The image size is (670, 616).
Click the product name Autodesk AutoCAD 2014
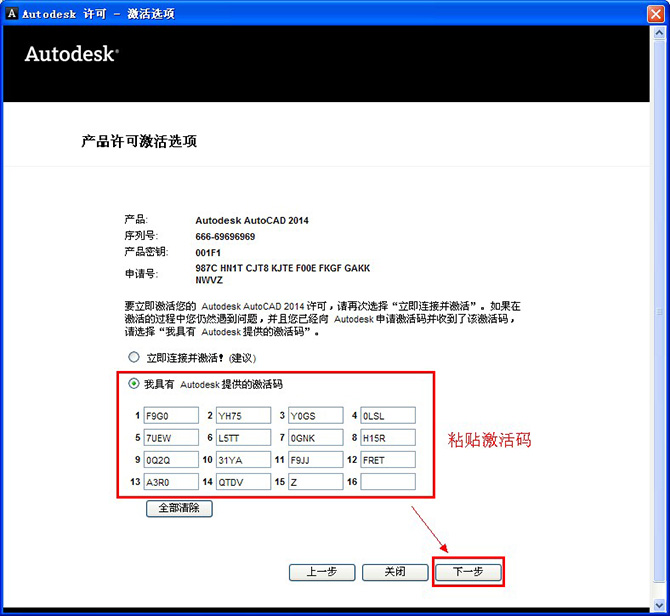pos(252,220)
